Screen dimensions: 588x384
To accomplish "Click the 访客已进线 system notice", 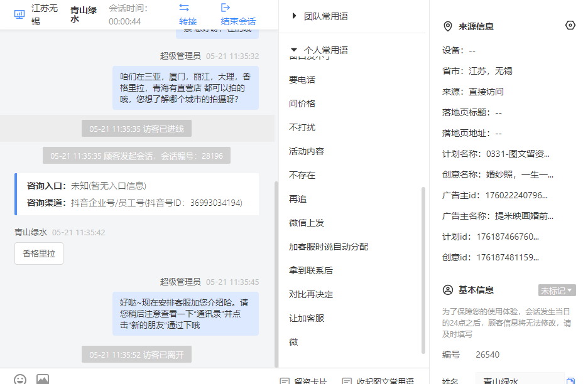I will click(x=136, y=129).
